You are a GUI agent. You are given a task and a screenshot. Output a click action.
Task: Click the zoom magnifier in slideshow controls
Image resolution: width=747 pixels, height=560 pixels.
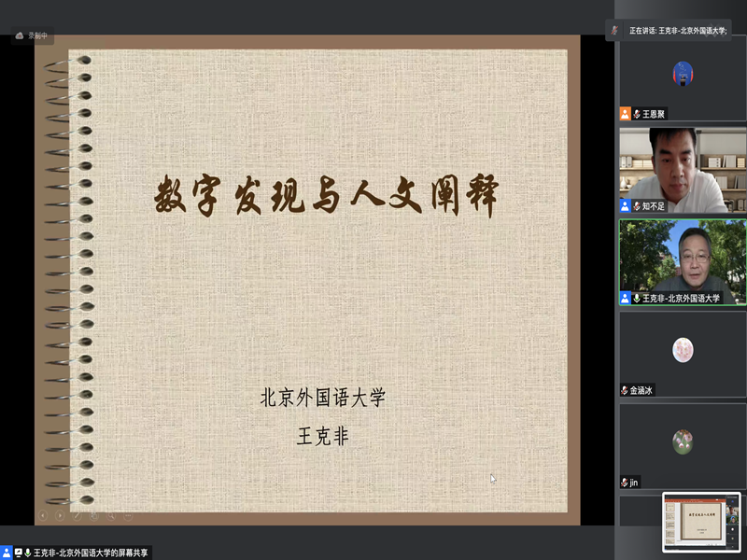tap(110, 514)
